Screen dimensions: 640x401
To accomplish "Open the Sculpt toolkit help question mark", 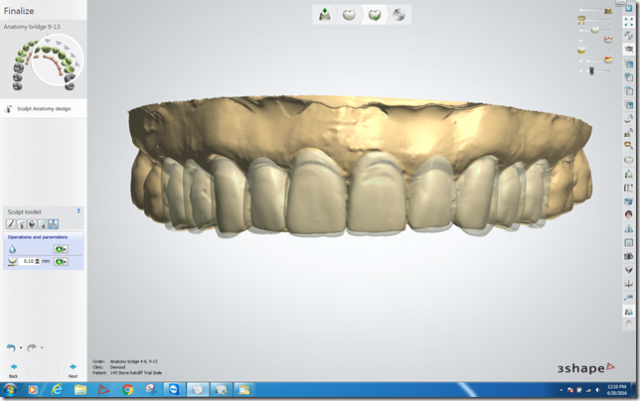I will point(78,211).
